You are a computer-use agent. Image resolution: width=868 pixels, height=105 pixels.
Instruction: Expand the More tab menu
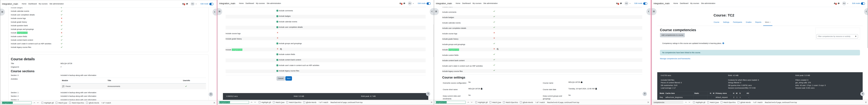point(768,22)
